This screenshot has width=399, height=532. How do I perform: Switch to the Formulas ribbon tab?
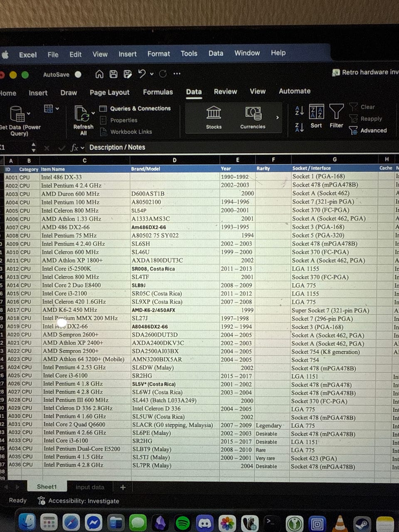tap(158, 92)
